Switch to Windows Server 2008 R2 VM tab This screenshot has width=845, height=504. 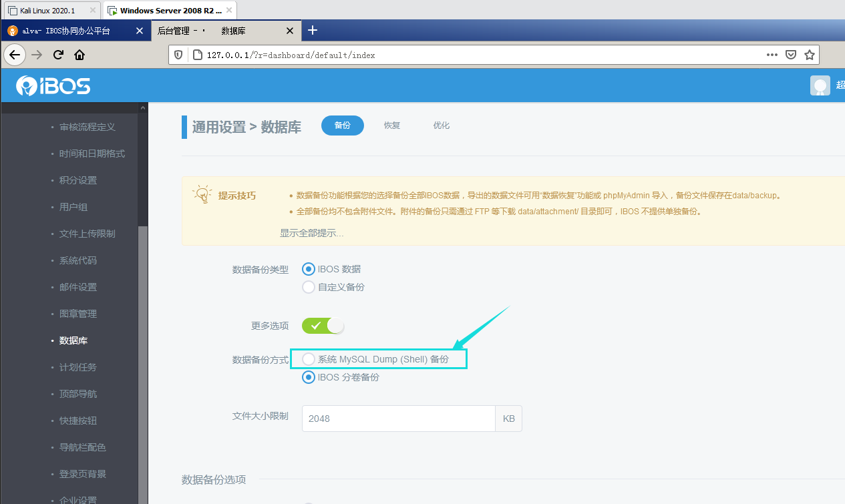click(170, 11)
